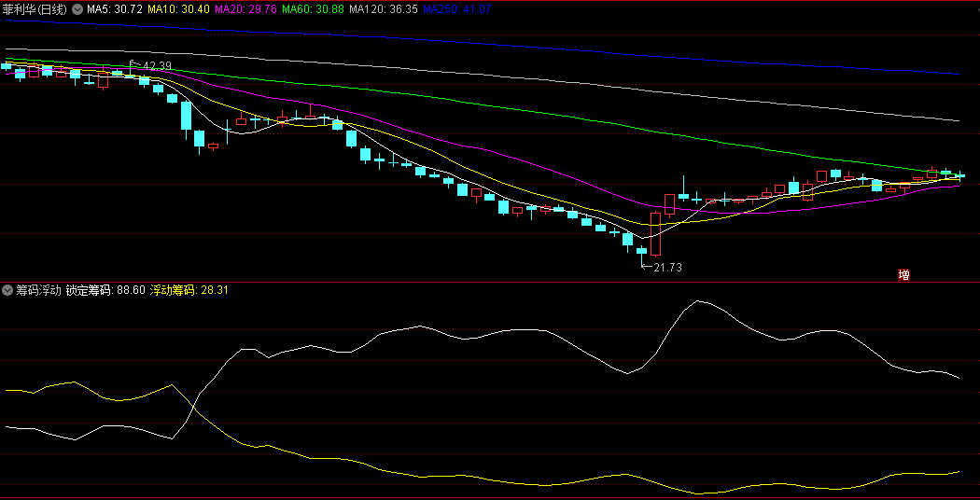Click the 筹码浮动 indicator name
Screen dimensions: 980x500
(39, 290)
